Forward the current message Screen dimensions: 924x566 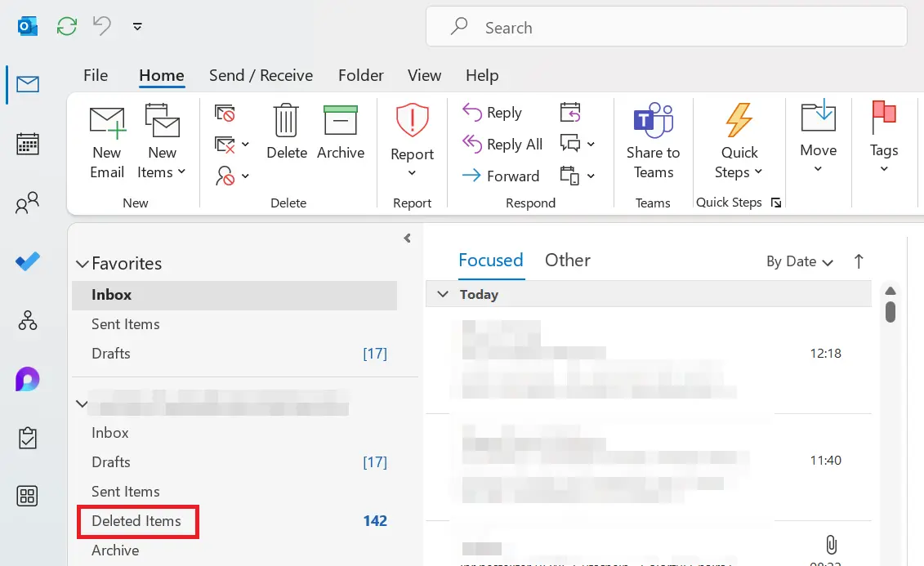click(x=501, y=176)
